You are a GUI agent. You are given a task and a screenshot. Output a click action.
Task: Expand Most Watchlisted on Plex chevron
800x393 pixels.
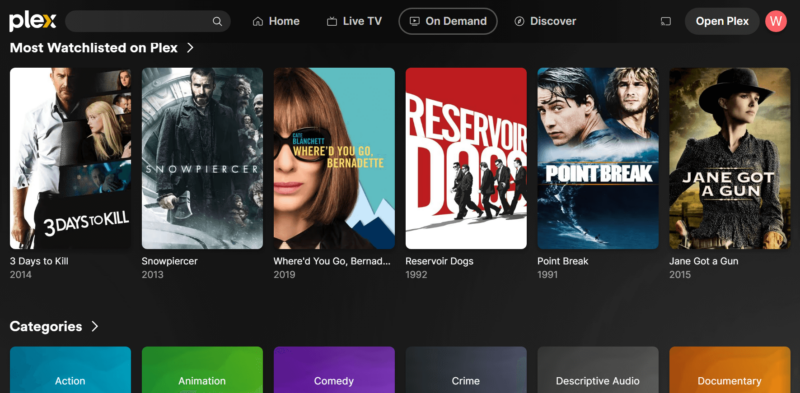coord(190,48)
